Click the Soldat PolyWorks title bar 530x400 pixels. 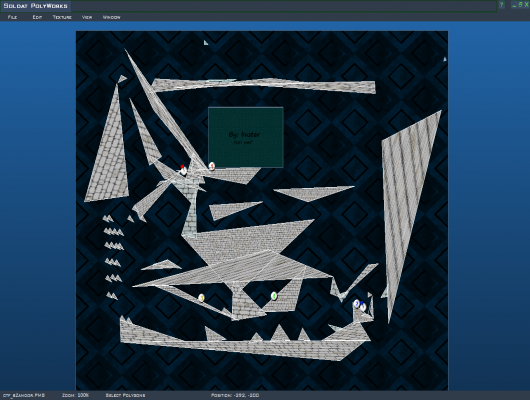tap(35, 6)
